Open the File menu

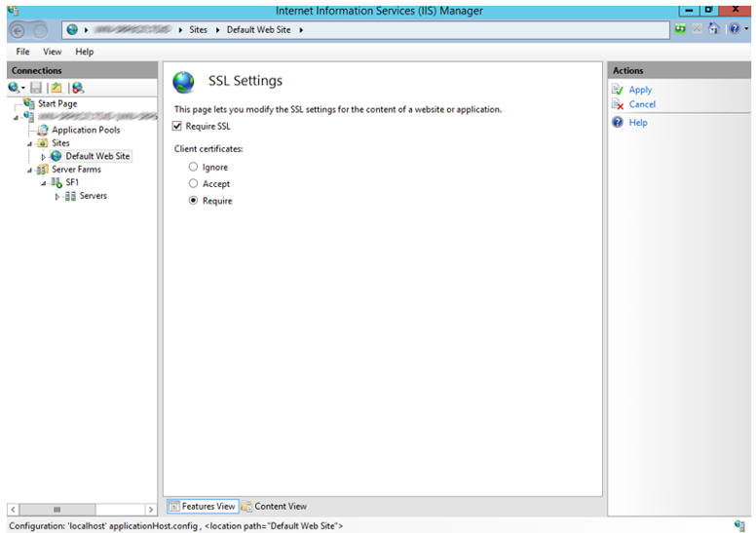(x=22, y=52)
